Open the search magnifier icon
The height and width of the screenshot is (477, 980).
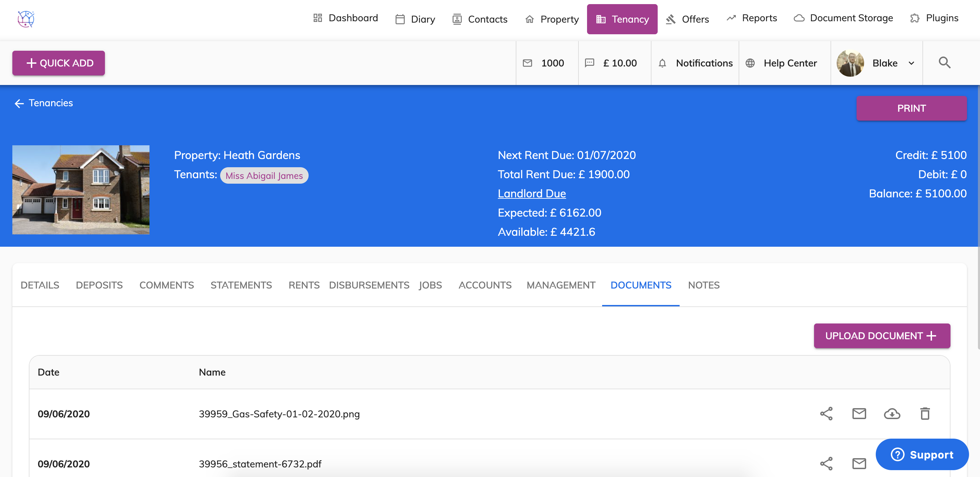(x=944, y=63)
